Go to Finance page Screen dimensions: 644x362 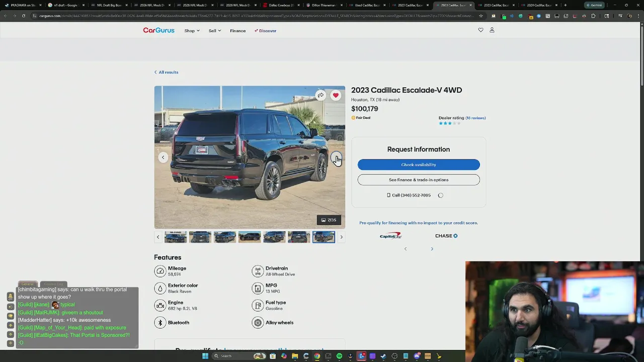(x=238, y=31)
